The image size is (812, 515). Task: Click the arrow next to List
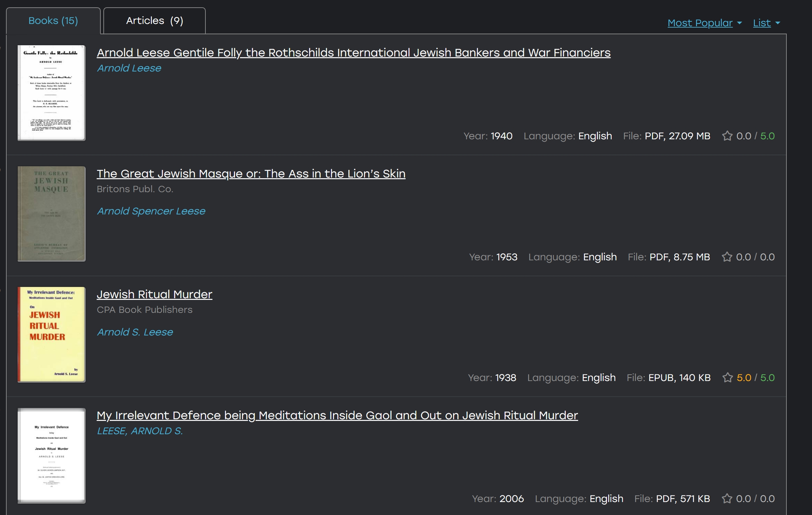pos(778,23)
